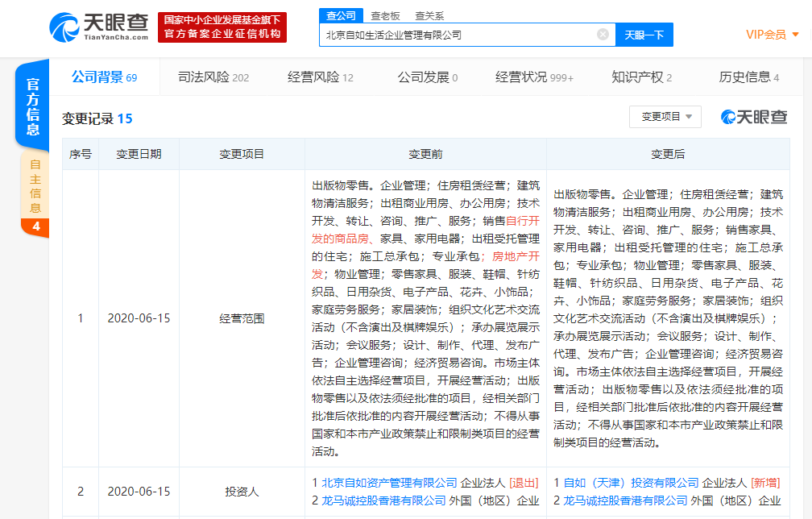
Task: Click the red government-backed credit banner
Action: (x=222, y=27)
